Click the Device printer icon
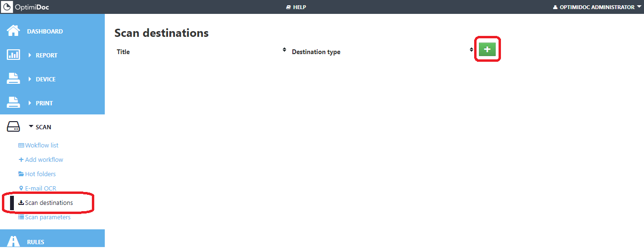The image size is (644, 248). pyautogui.click(x=13, y=79)
